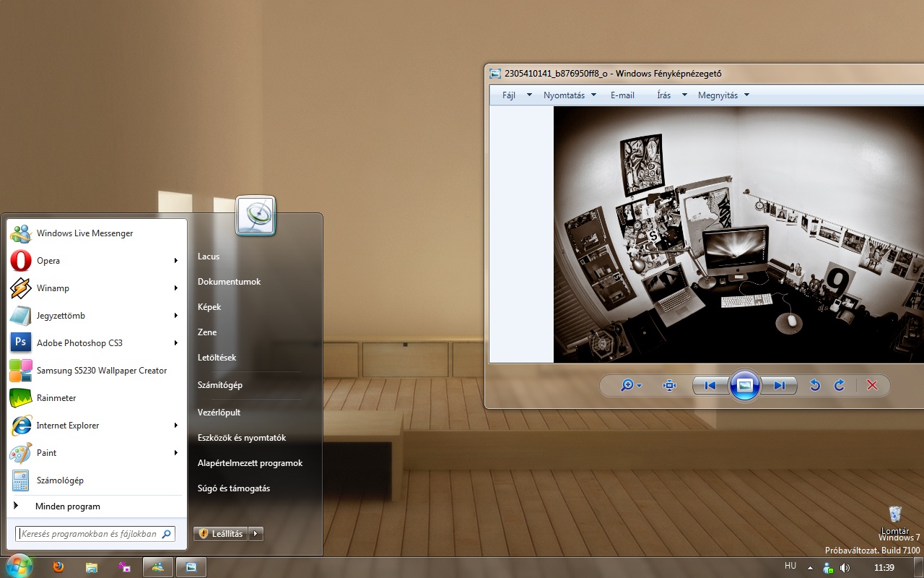Screen dimensions: 924x578
Task: Start the slide show with the center button
Action: 745,386
